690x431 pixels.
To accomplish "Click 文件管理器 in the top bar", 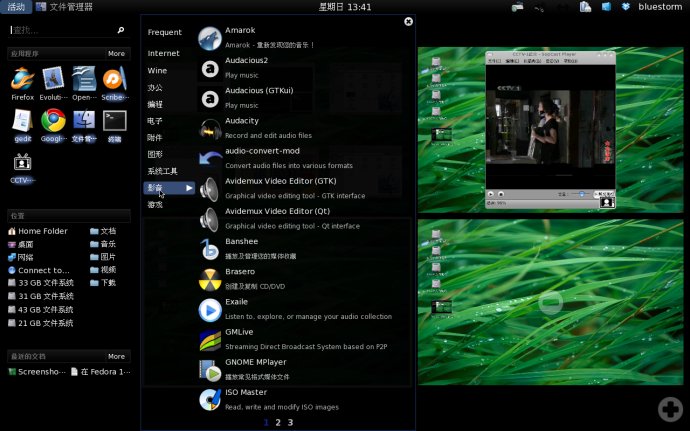I will [65, 7].
